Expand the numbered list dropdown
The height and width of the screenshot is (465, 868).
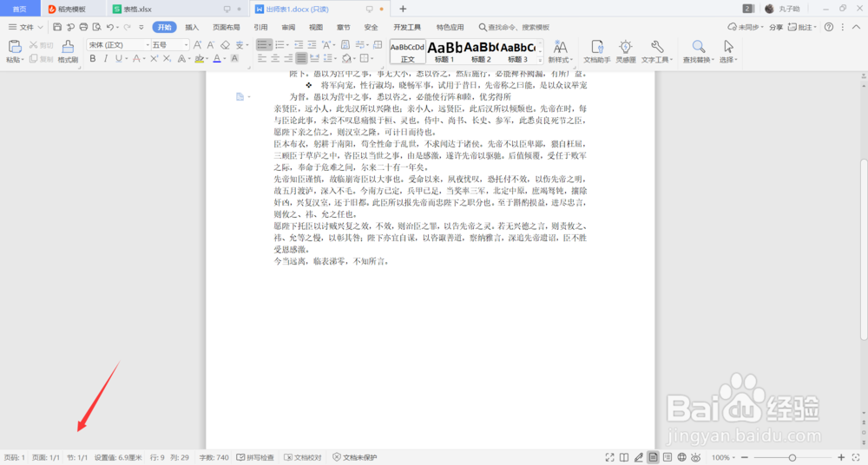tap(288, 45)
